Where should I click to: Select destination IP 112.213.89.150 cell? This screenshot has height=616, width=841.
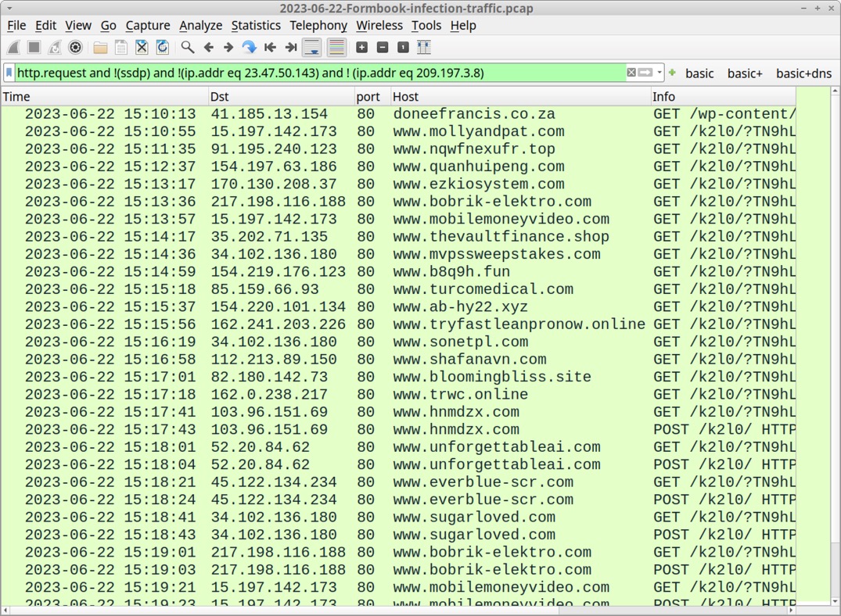pos(274,359)
